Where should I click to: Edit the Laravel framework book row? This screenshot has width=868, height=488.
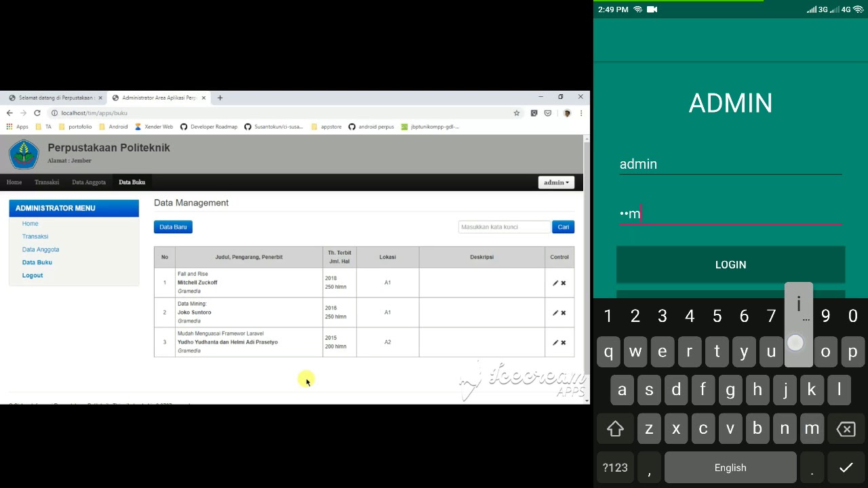(x=555, y=343)
